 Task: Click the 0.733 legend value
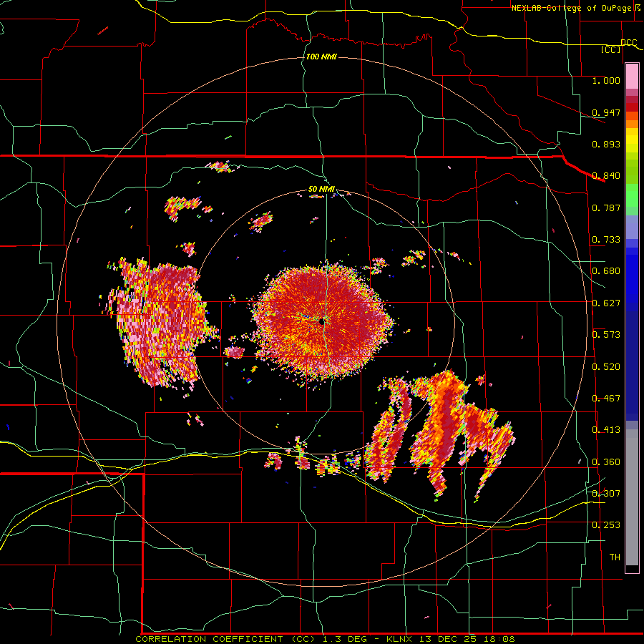606,240
